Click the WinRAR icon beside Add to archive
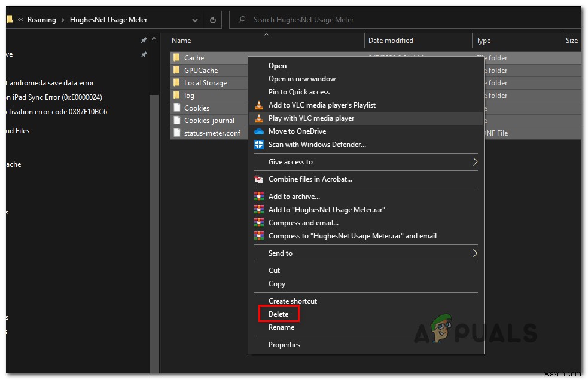The height and width of the screenshot is (380, 588). (258, 197)
